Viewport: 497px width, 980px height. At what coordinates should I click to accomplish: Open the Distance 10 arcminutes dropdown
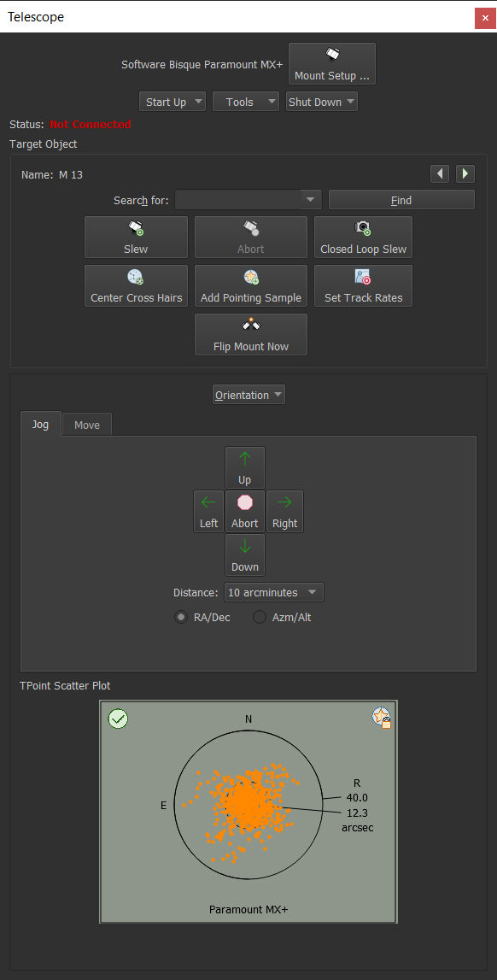pyautogui.click(x=274, y=592)
